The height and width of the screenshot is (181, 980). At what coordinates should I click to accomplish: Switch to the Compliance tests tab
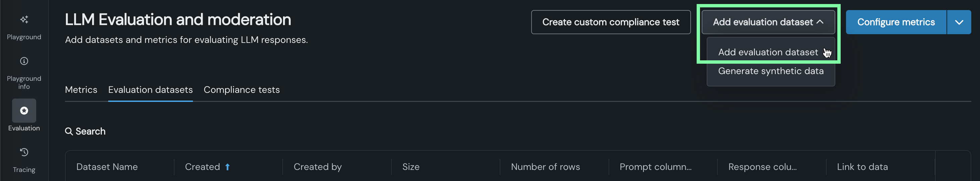pyautogui.click(x=241, y=90)
